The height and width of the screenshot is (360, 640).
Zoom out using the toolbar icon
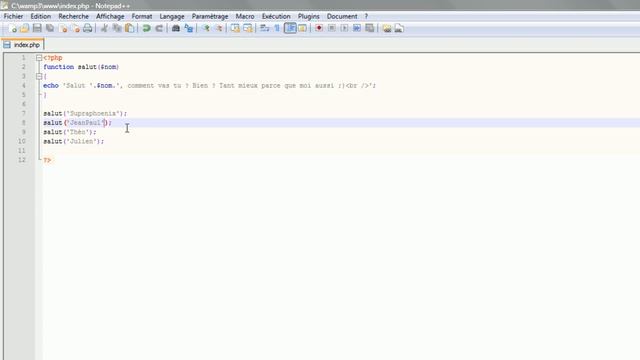pyautogui.click(x=219, y=28)
